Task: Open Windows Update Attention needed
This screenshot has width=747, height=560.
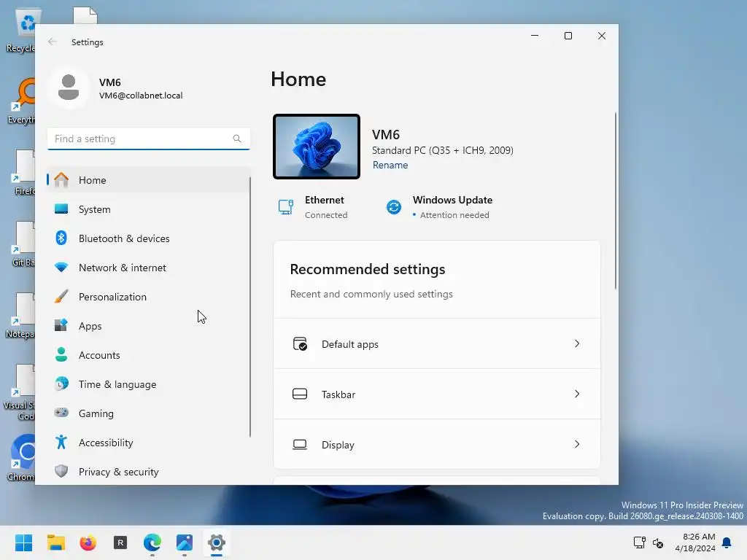Action: tap(439, 207)
